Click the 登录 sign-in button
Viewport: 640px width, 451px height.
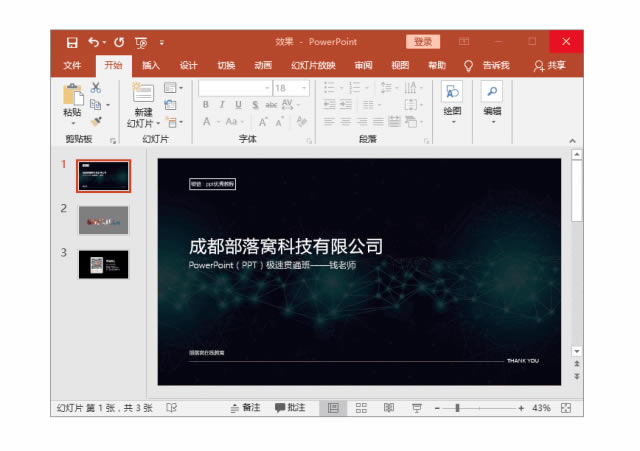(x=423, y=42)
